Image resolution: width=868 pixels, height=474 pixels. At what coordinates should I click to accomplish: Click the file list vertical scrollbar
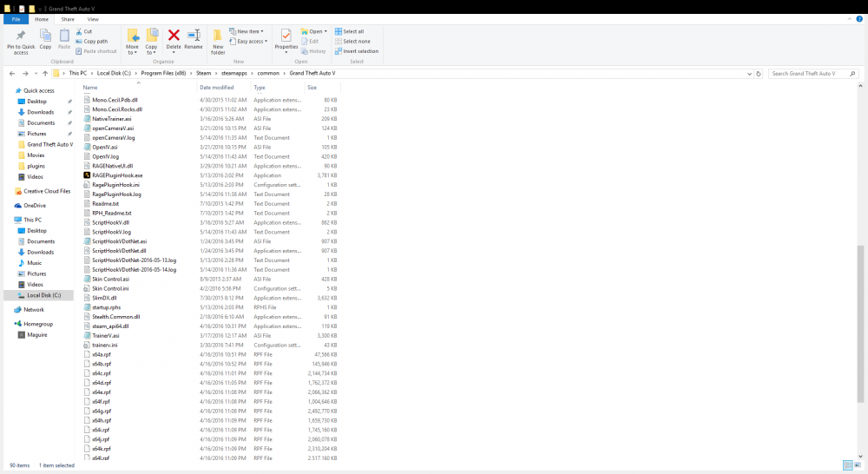[860, 325]
